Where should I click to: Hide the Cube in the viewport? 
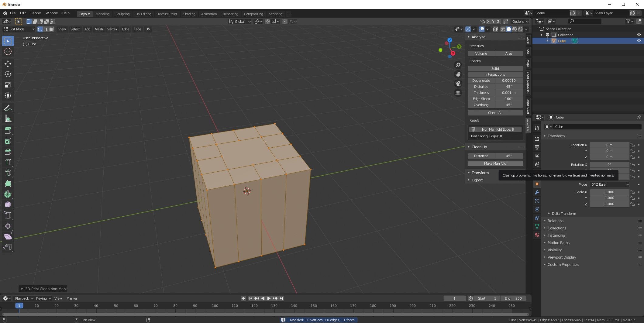(639, 41)
